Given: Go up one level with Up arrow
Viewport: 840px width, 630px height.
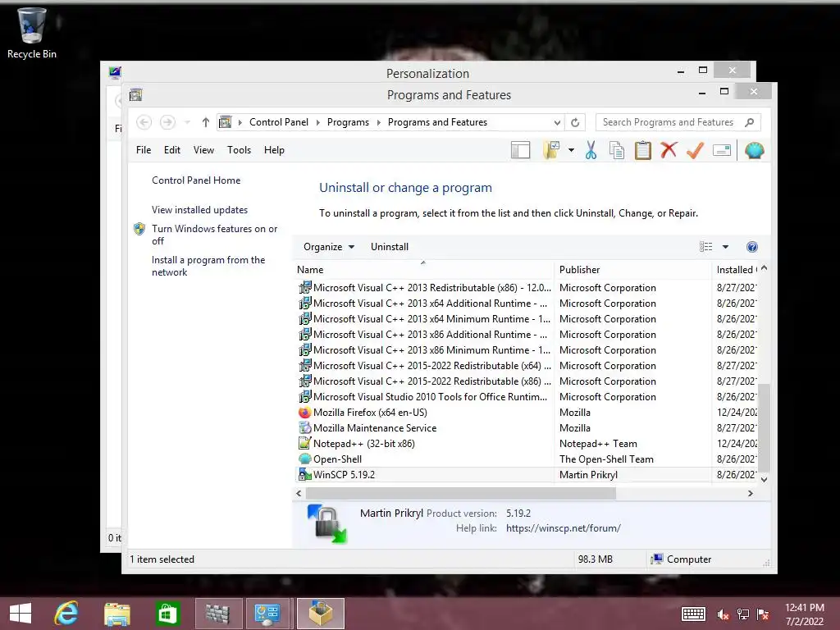Looking at the screenshot, I should 205,122.
